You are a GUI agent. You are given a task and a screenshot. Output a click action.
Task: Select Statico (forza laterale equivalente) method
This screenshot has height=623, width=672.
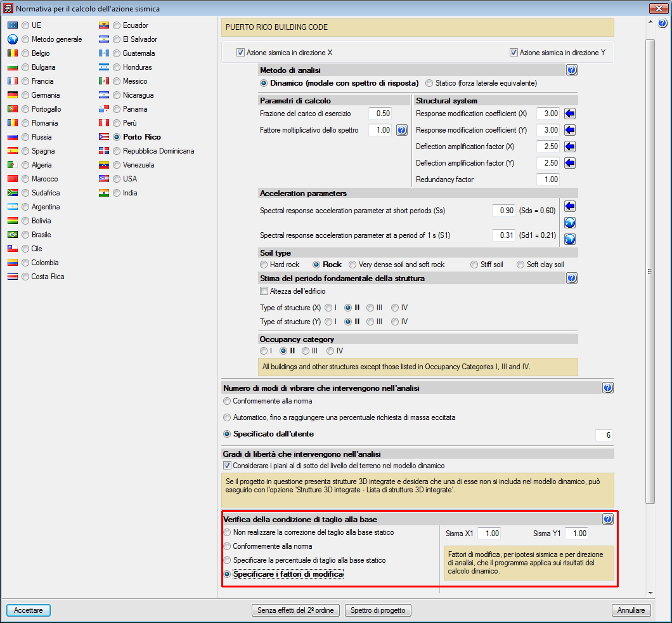click(x=429, y=83)
